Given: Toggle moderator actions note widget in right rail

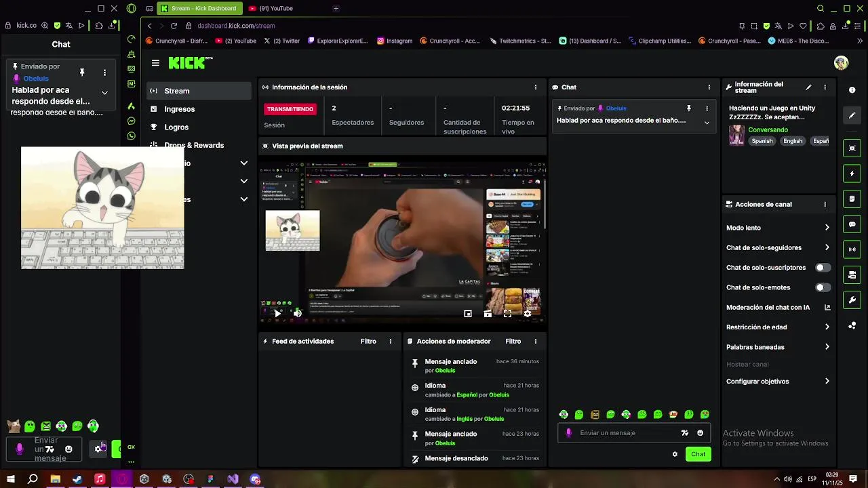Looking at the screenshot, I should (x=852, y=199).
